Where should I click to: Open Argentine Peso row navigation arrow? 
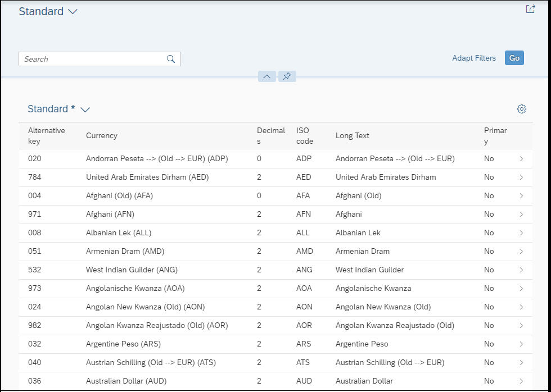coord(521,344)
